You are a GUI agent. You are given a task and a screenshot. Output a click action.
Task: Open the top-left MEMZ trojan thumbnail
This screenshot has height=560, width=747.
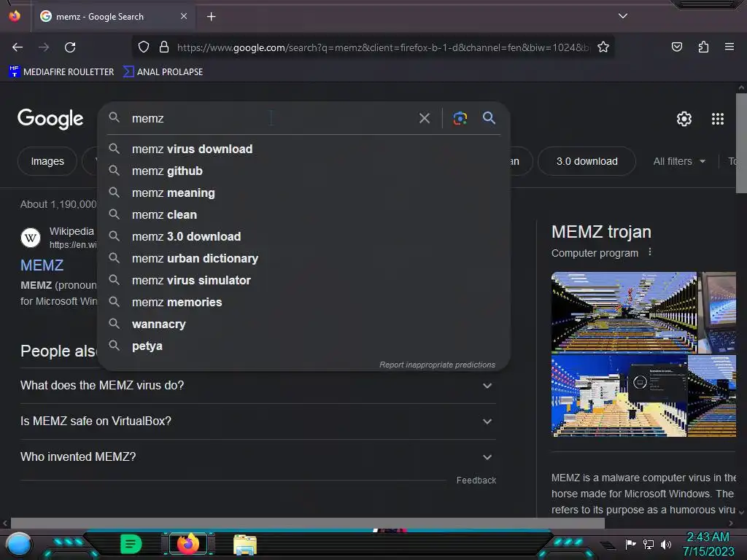coord(624,312)
